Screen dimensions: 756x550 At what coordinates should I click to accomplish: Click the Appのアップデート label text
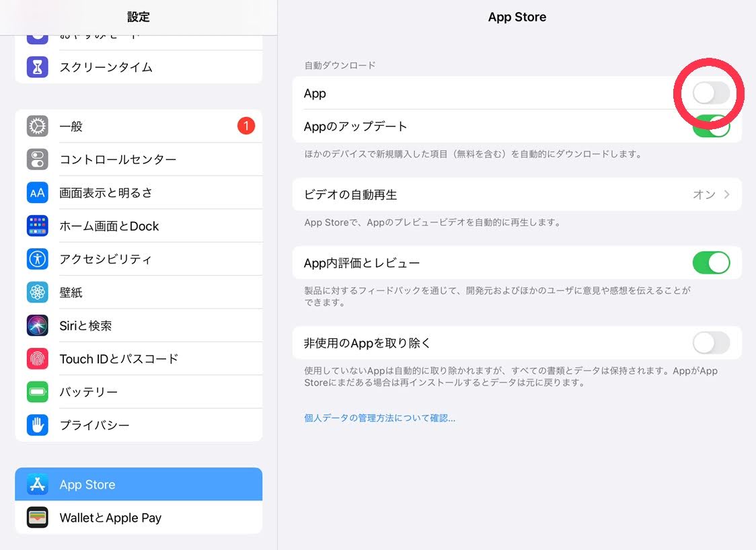tap(355, 127)
